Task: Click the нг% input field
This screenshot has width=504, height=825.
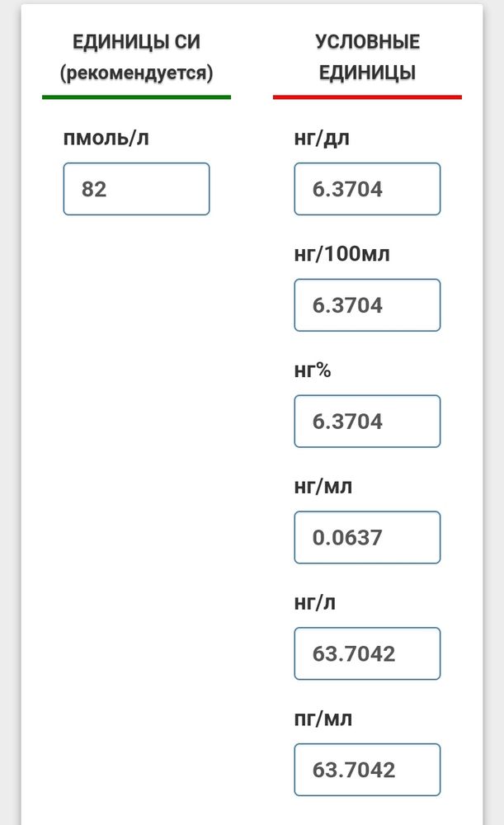Action: pyautogui.click(x=367, y=422)
